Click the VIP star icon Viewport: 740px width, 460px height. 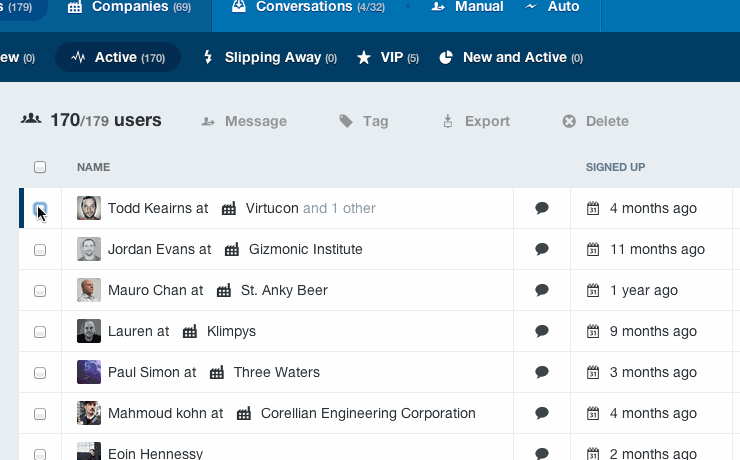(x=364, y=57)
